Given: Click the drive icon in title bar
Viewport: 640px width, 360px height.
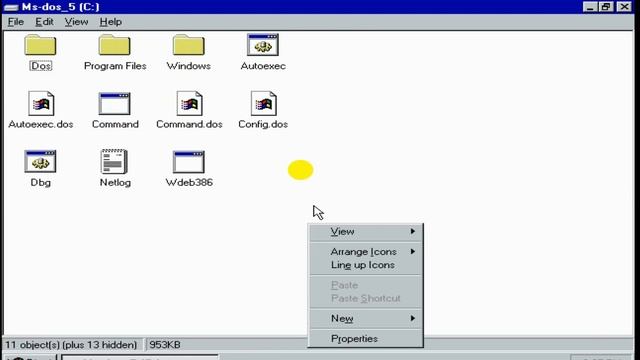Looking at the screenshot, I should click(x=11, y=7).
